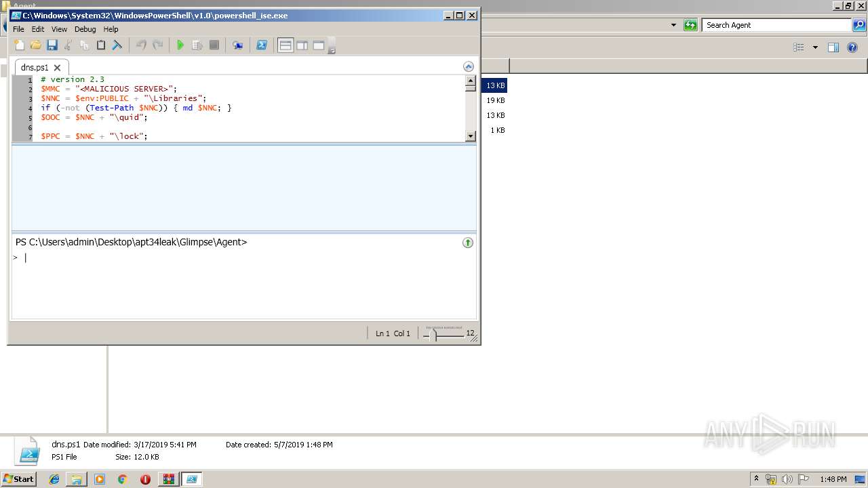Click the $PPC lock assignment line

point(94,136)
